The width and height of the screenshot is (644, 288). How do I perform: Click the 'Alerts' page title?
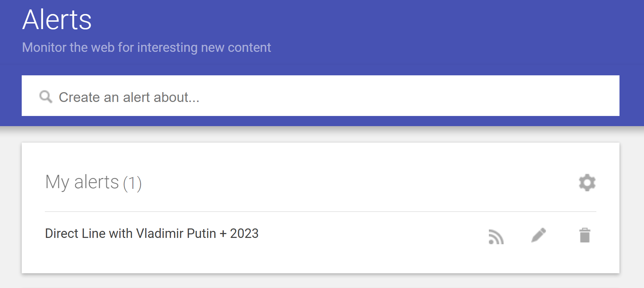pyautogui.click(x=57, y=20)
